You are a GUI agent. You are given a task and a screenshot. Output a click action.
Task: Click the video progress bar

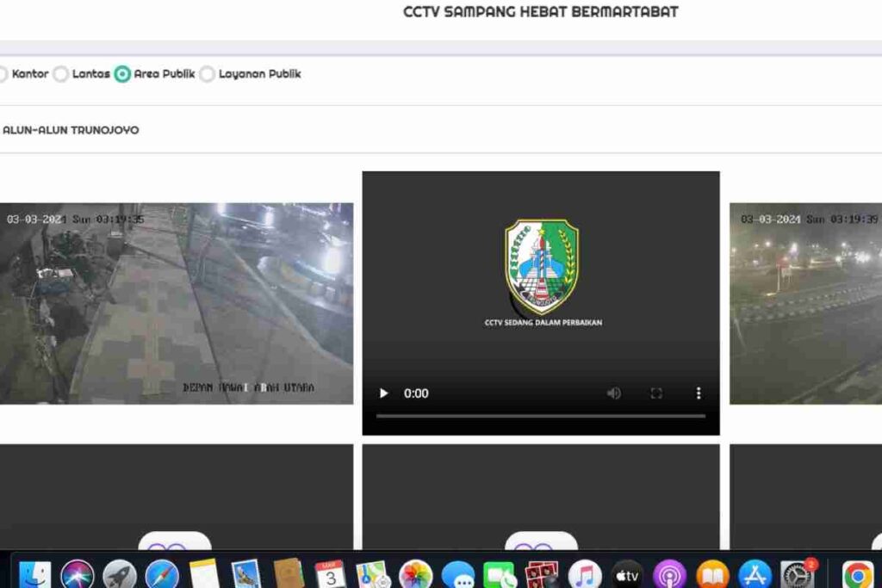540,416
